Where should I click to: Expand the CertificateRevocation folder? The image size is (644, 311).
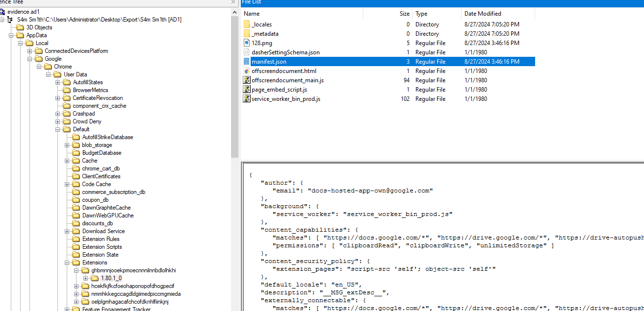tap(57, 98)
